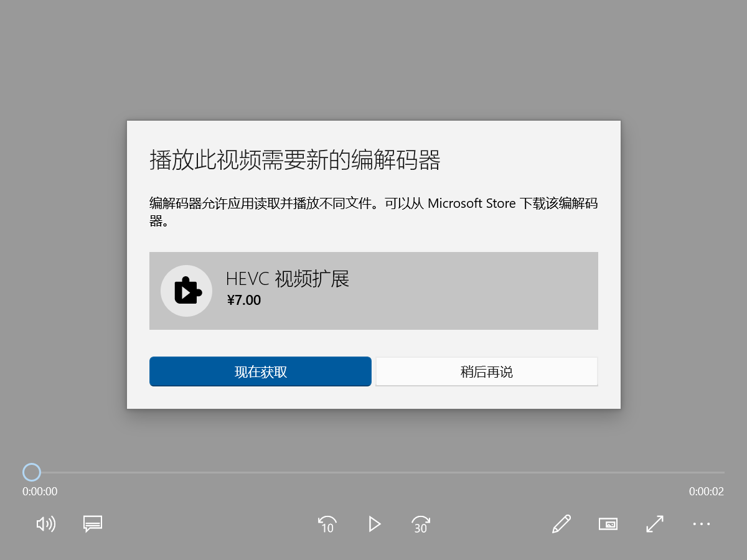Click the seek bar thumb handle
Screen dimensions: 747x560
coord(32,472)
